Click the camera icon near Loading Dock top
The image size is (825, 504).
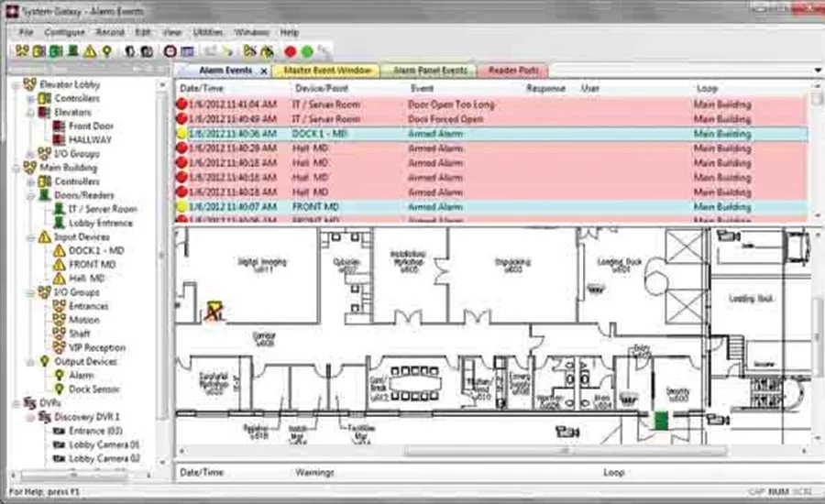(x=728, y=236)
